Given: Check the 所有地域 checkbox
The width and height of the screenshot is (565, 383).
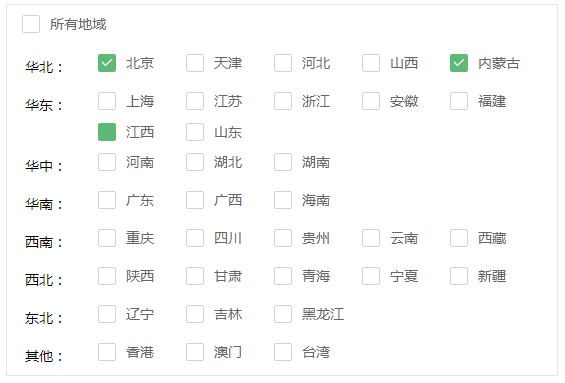Looking at the screenshot, I should point(31,24).
